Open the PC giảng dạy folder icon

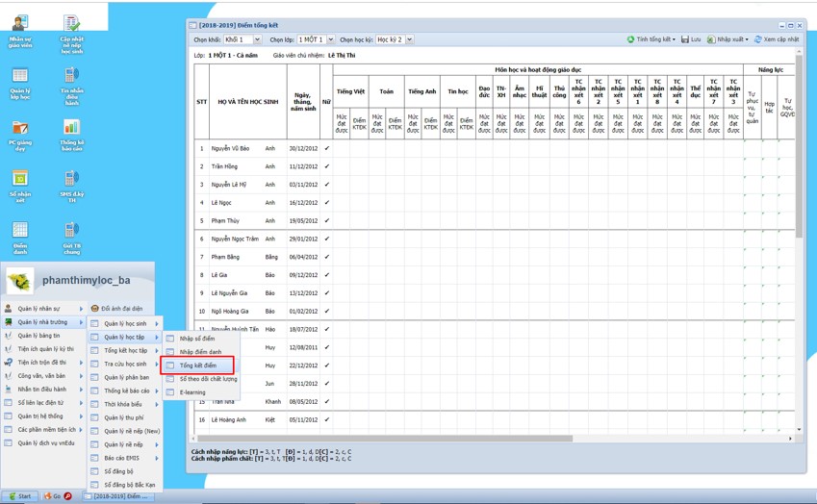coord(20,128)
